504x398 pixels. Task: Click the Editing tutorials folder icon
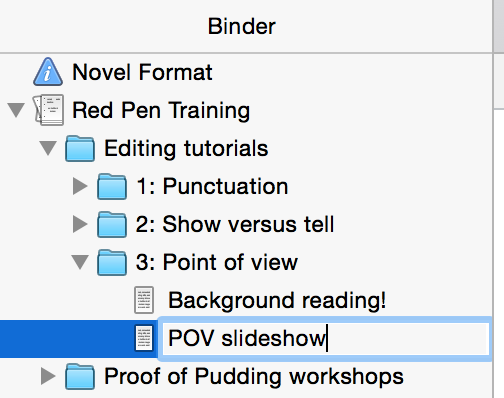click(80, 148)
